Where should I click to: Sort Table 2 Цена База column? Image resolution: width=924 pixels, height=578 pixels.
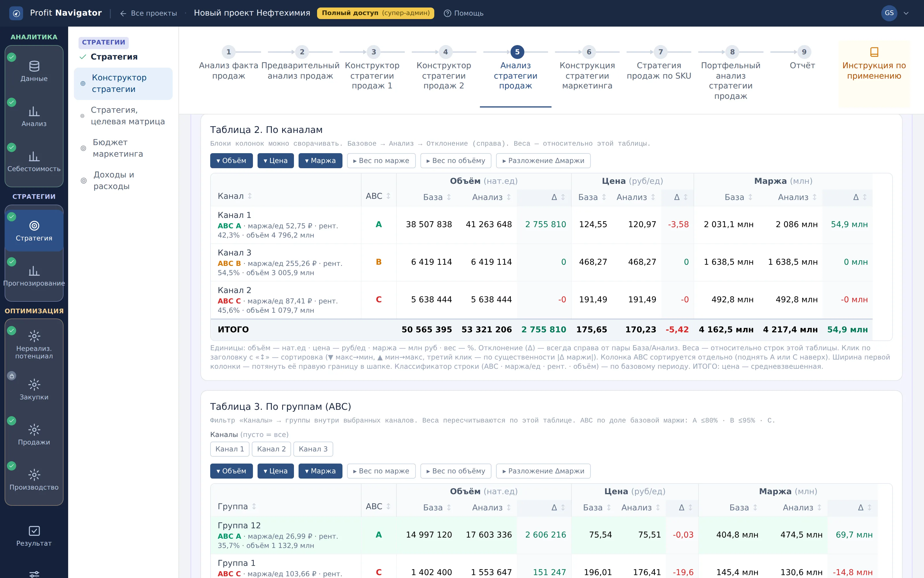tap(604, 197)
